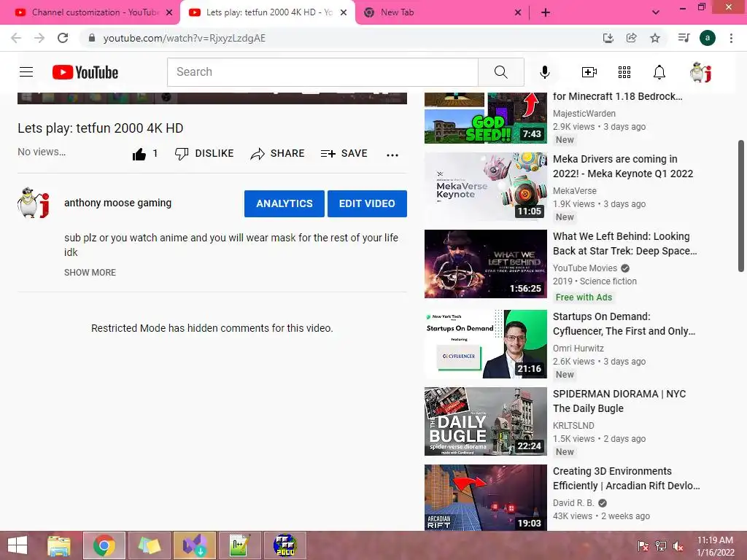747x560 pixels.
Task: Click the search magnifier button
Action: 500,72
